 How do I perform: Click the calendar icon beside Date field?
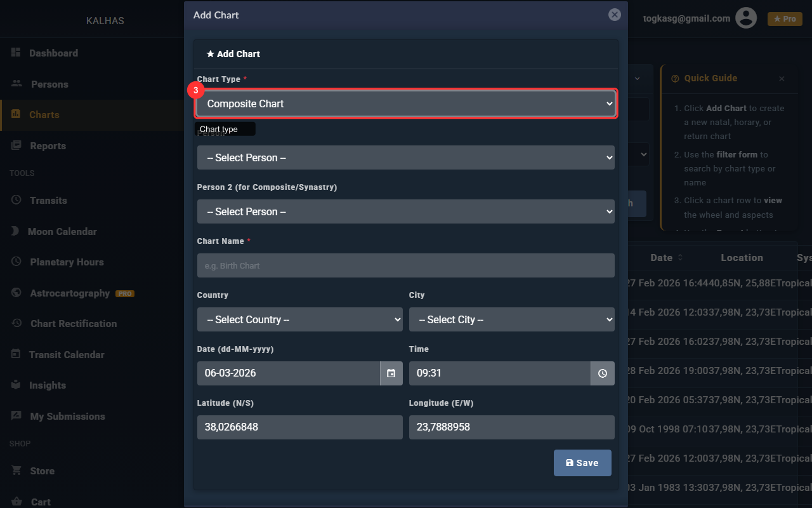[391, 373]
